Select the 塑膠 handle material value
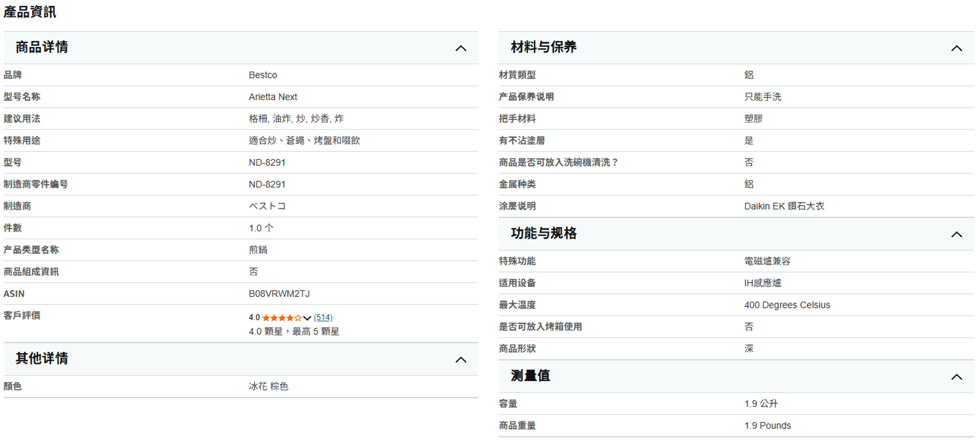Screen dimensions: 980x445 coord(753,119)
